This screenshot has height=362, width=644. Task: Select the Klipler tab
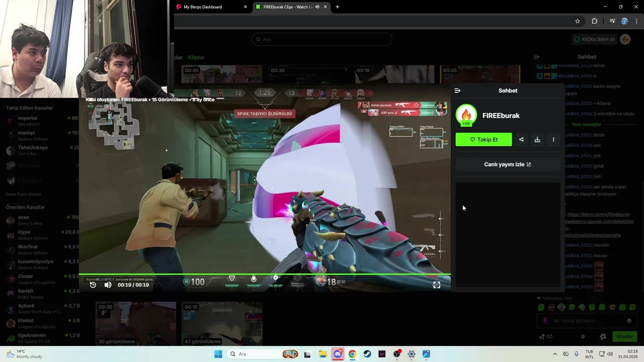pos(196,57)
